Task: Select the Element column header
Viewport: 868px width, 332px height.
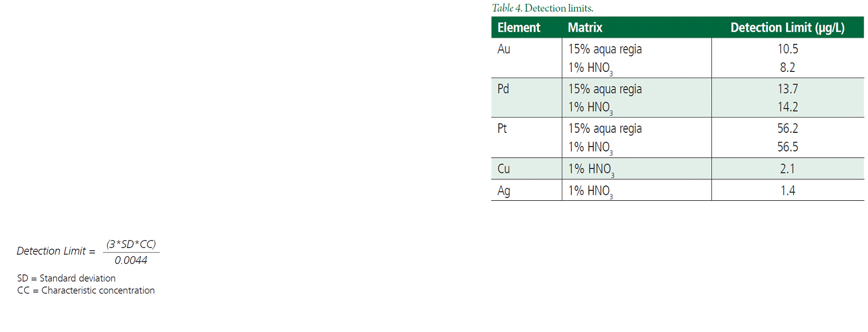Action: click(519, 27)
